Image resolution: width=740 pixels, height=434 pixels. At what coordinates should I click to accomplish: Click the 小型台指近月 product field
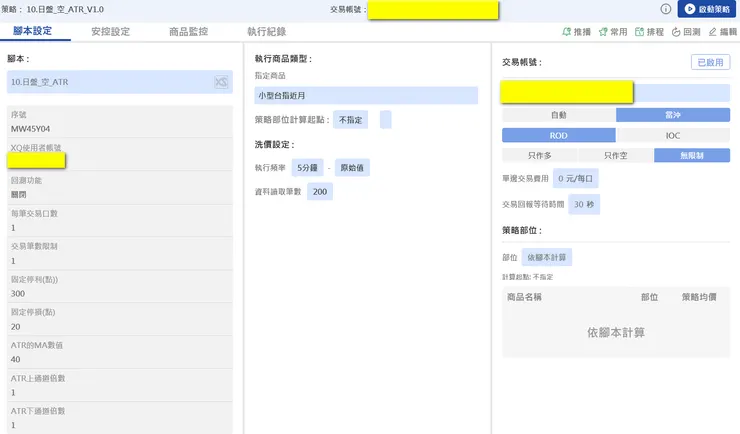366,95
